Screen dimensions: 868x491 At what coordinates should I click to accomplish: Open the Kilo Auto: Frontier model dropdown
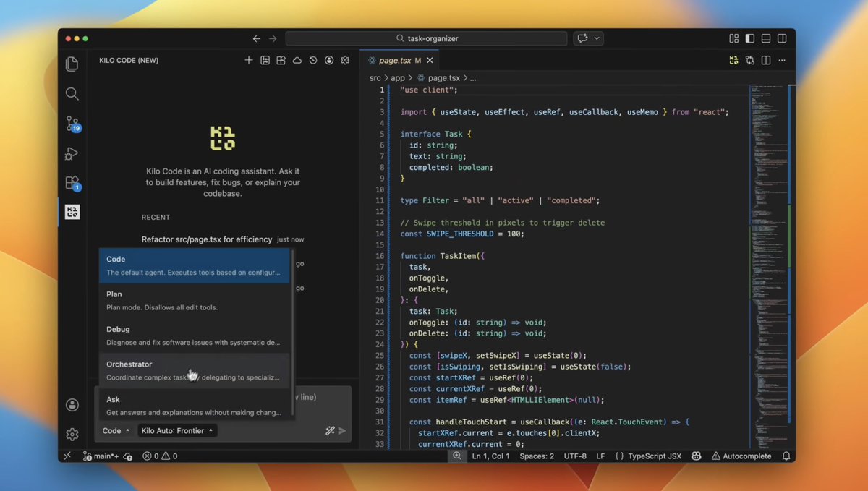tap(177, 430)
